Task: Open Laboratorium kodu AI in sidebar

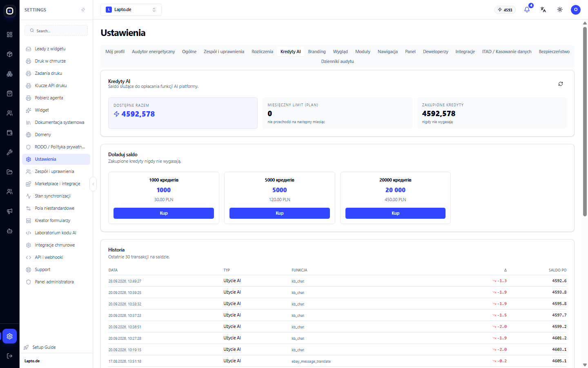Action: coord(56,233)
